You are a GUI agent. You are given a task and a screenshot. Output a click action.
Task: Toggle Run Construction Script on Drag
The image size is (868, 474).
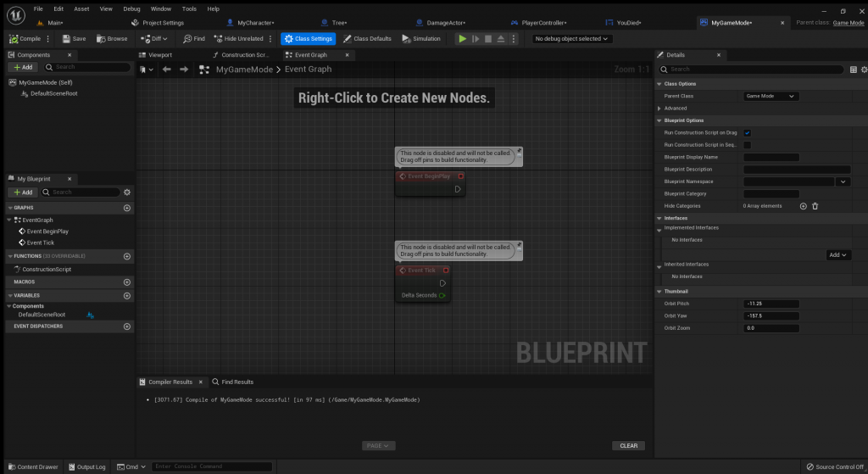coord(748,133)
